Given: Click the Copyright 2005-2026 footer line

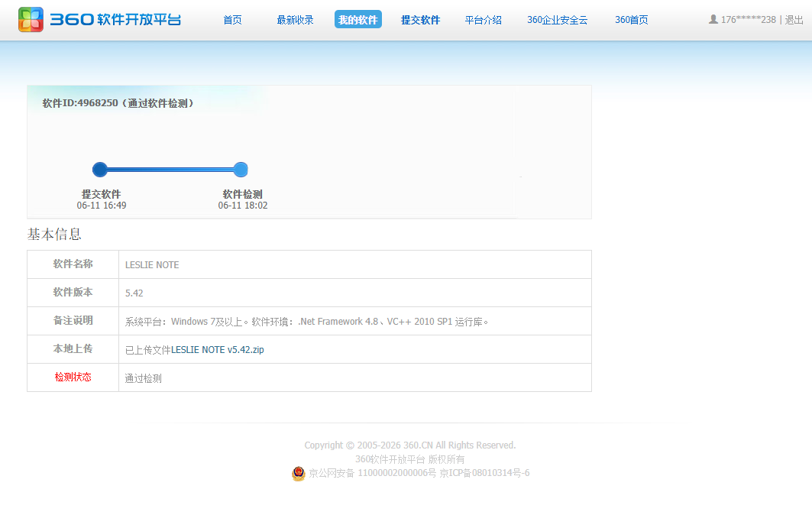Looking at the screenshot, I should coord(410,445).
